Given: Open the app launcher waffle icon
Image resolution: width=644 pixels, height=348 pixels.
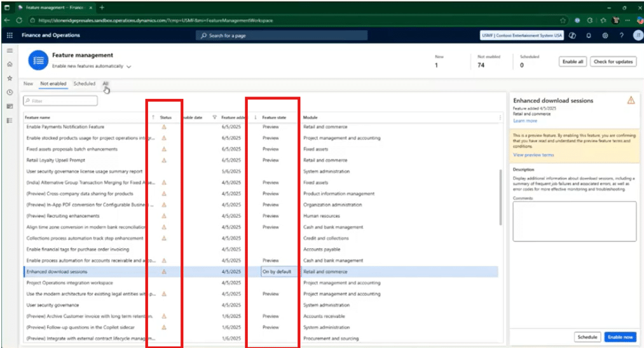Looking at the screenshot, I should 9,36.
